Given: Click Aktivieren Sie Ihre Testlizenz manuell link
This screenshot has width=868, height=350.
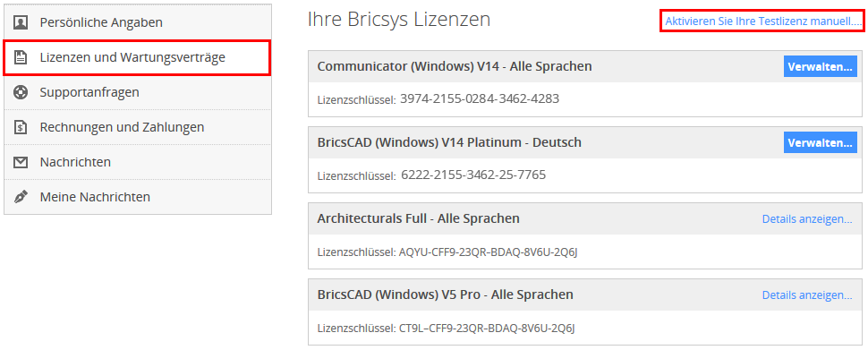Looking at the screenshot, I should point(763,21).
